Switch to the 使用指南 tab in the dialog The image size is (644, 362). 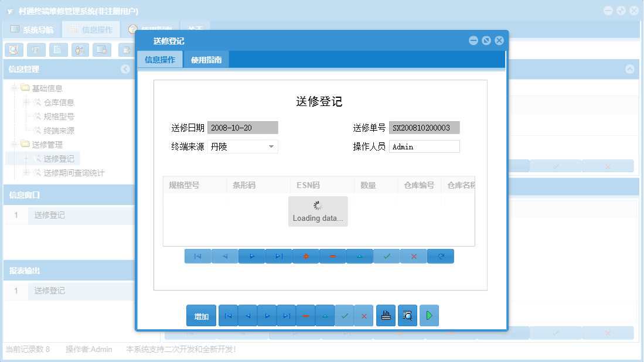206,59
